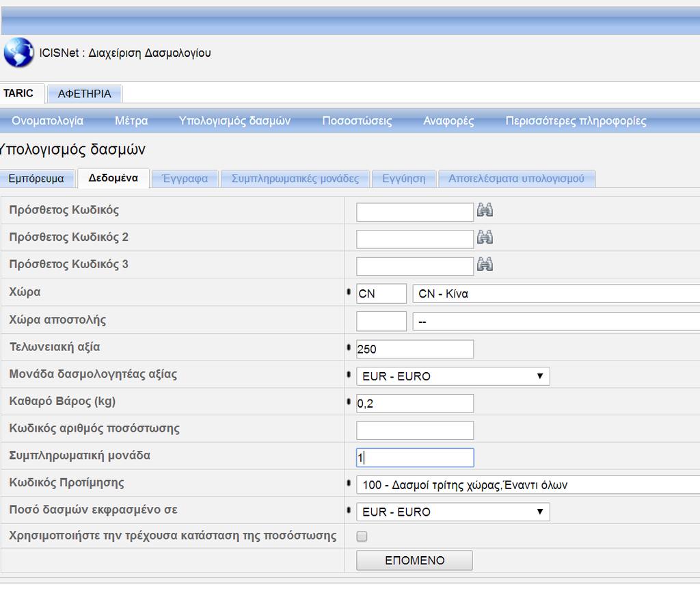700x602 pixels.
Task: Click the Χώρα code field containing CN
Action: (x=381, y=294)
